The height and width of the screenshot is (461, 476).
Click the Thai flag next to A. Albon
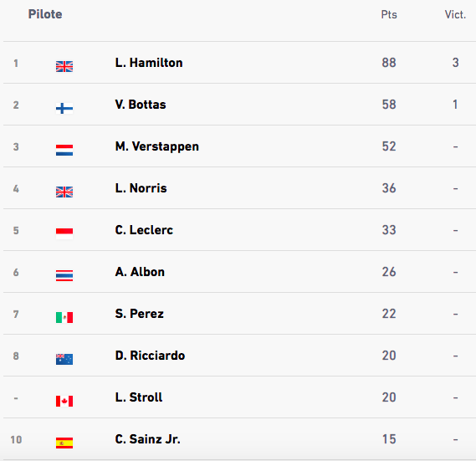click(64, 275)
